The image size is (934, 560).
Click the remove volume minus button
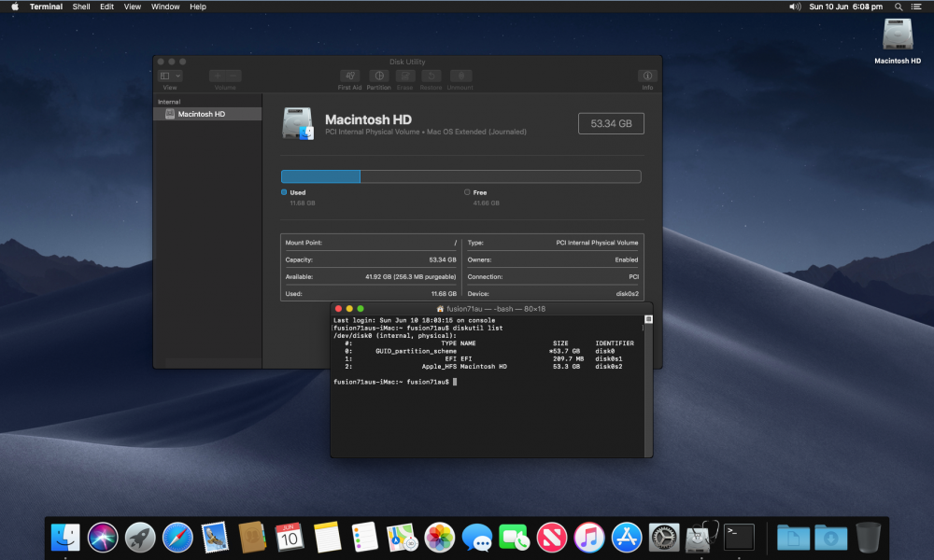click(x=233, y=77)
